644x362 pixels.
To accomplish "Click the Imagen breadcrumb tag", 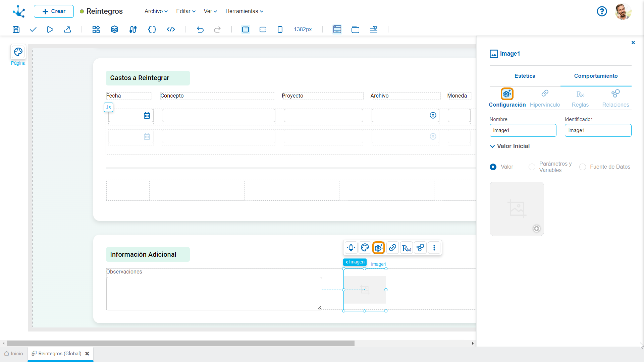I will click(x=355, y=262).
